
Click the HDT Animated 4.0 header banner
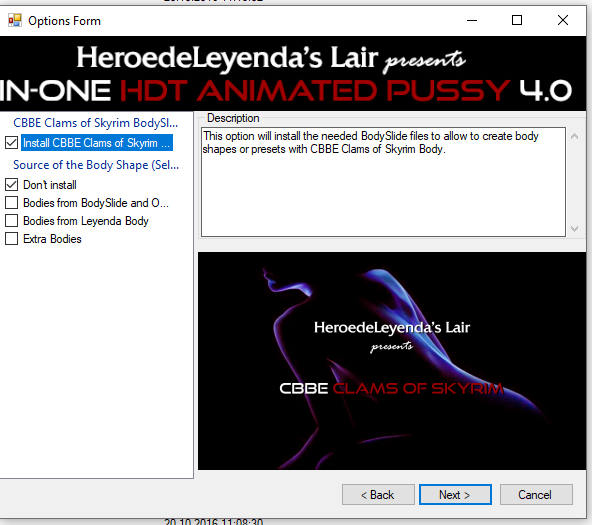point(293,74)
